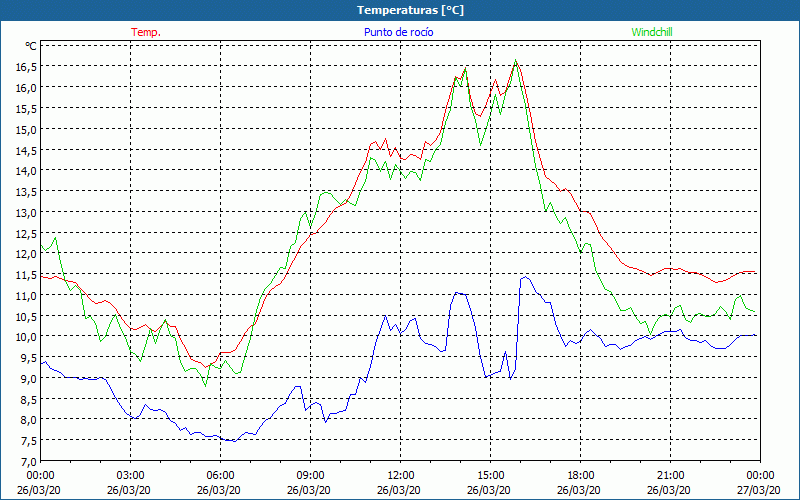800x500 pixels.
Task: Click the °C unit label on axis
Action: [31, 46]
